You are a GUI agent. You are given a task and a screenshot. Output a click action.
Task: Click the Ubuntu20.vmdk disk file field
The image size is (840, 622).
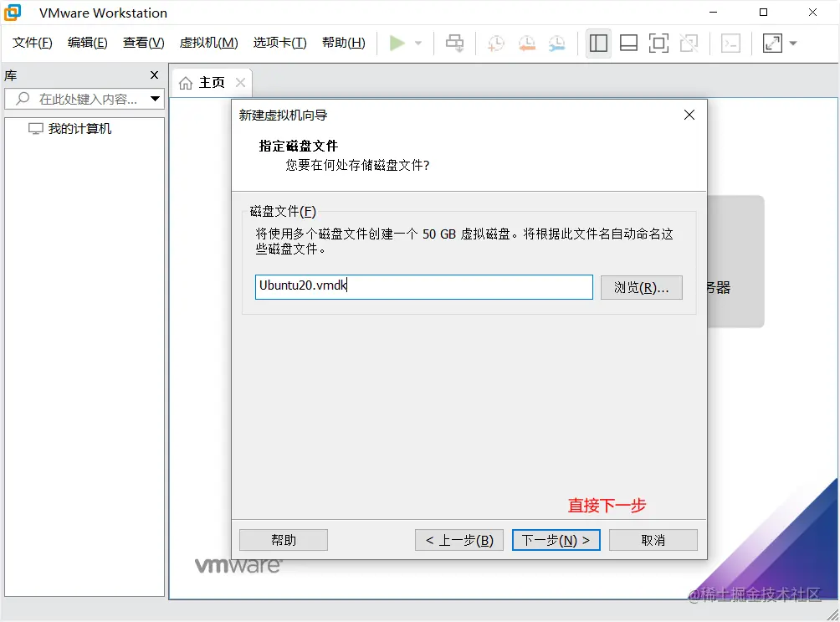click(423, 287)
